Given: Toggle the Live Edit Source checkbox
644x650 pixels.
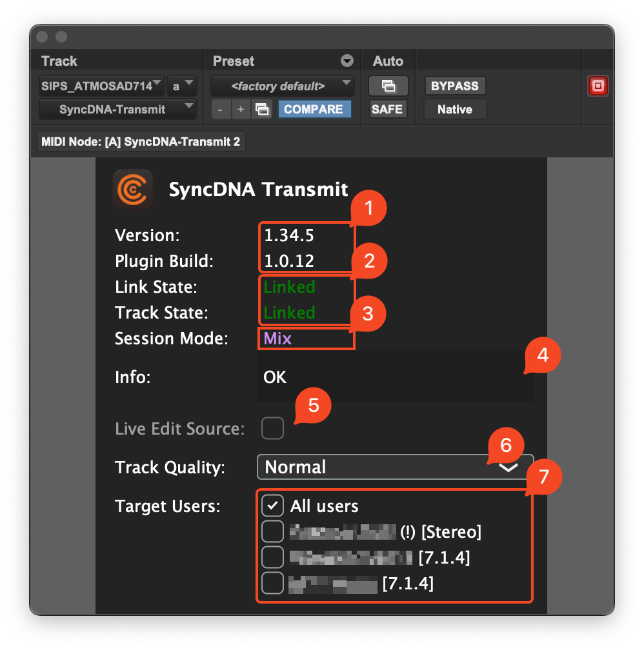Looking at the screenshot, I should click(272, 428).
